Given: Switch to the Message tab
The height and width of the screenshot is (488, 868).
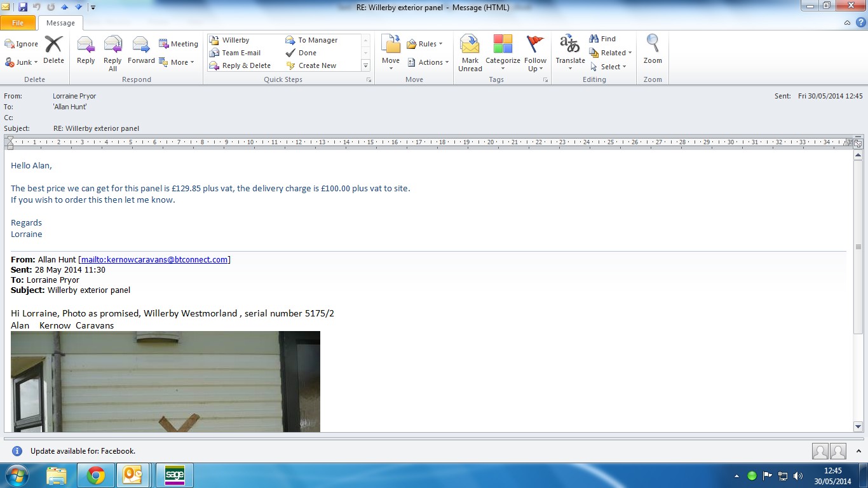Looking at the screenshot, I should pos(60,23).
